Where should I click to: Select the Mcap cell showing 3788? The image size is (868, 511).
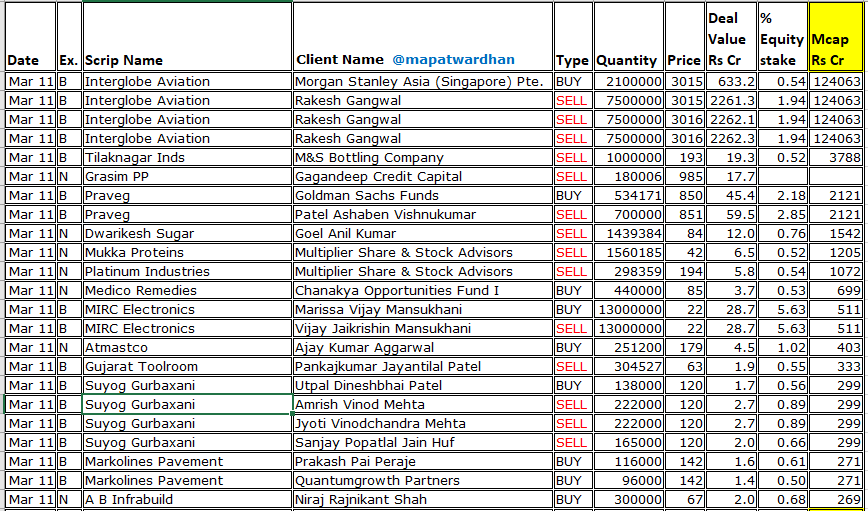click(835, 157)
